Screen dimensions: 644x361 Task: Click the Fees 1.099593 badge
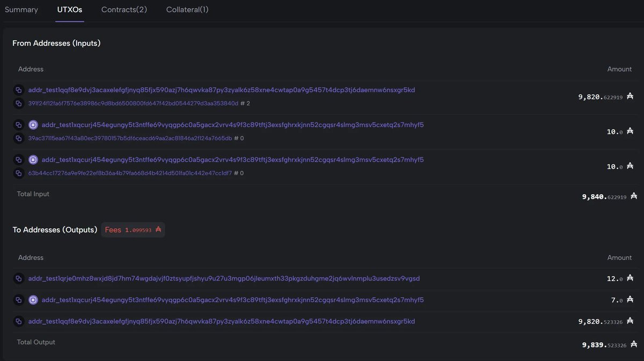[x=133, y=230]
